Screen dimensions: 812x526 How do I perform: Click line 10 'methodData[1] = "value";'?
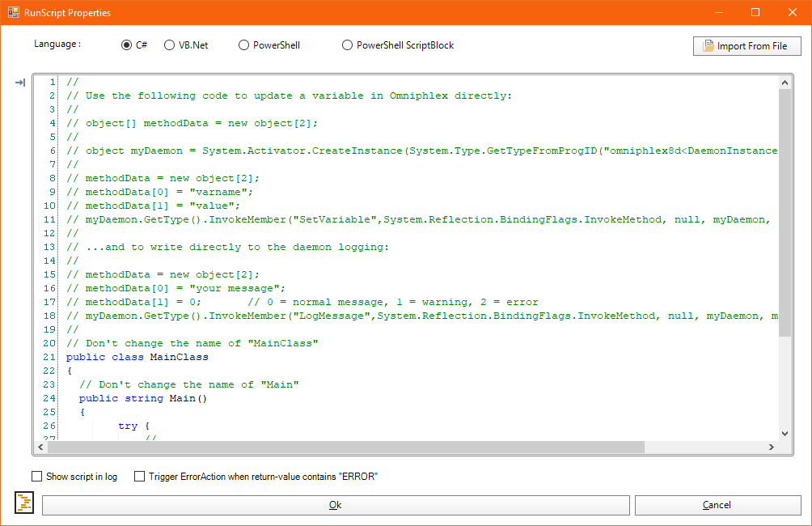coord(154,206)
